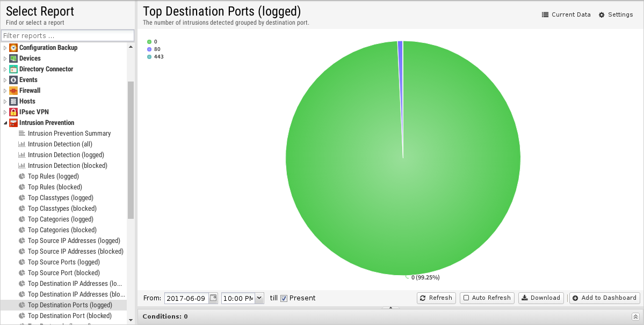Toggle the Present checkbox

point(284,298)
